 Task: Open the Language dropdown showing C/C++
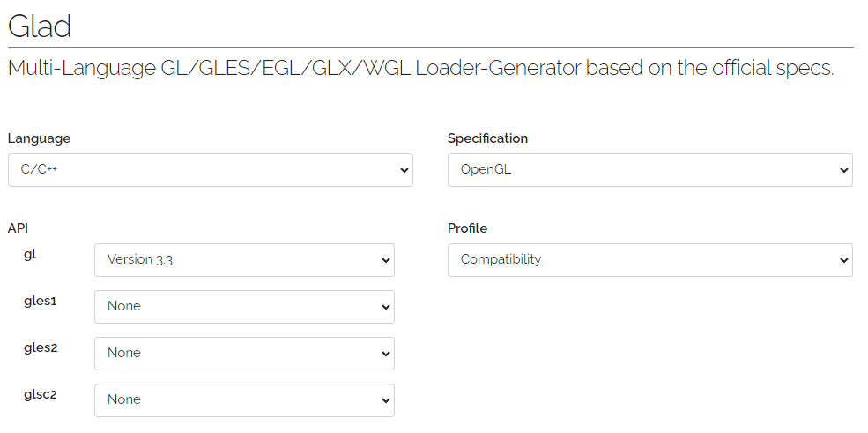[211, 170]
